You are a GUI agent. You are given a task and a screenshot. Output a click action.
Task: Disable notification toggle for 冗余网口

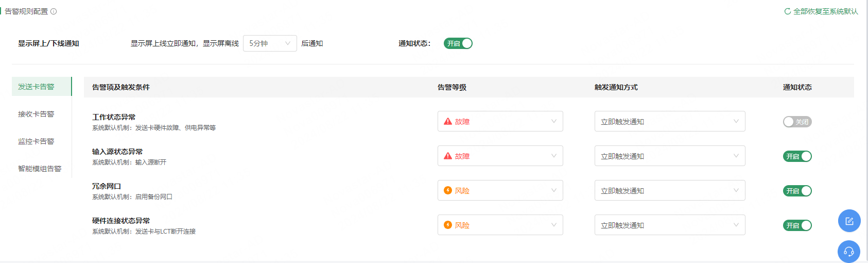797,191
